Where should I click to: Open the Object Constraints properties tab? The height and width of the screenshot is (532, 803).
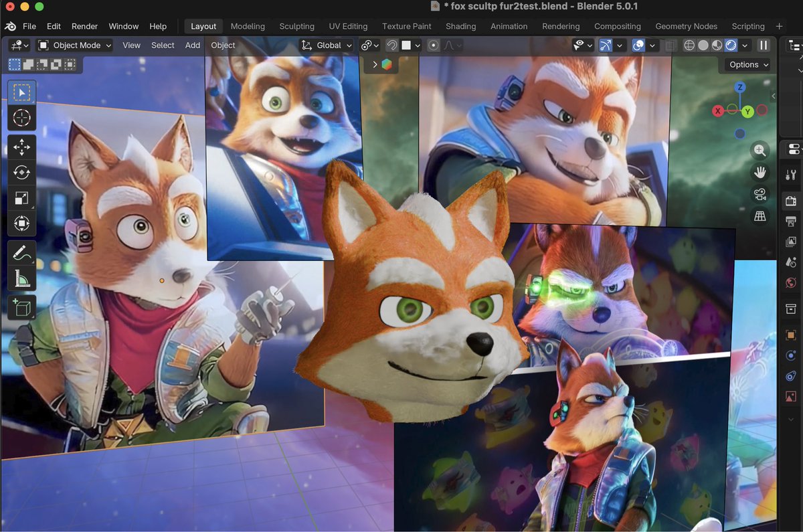click(791, 376)
